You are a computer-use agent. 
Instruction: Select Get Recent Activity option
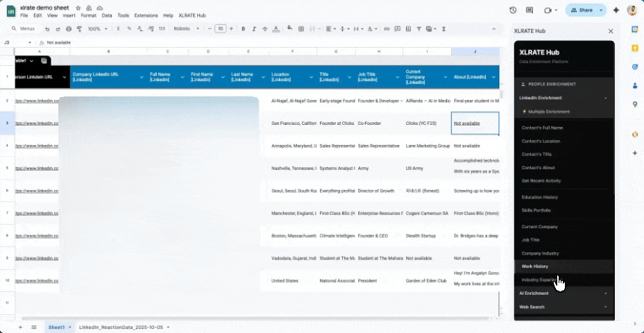pyautogui.click(x=541, y=180)
